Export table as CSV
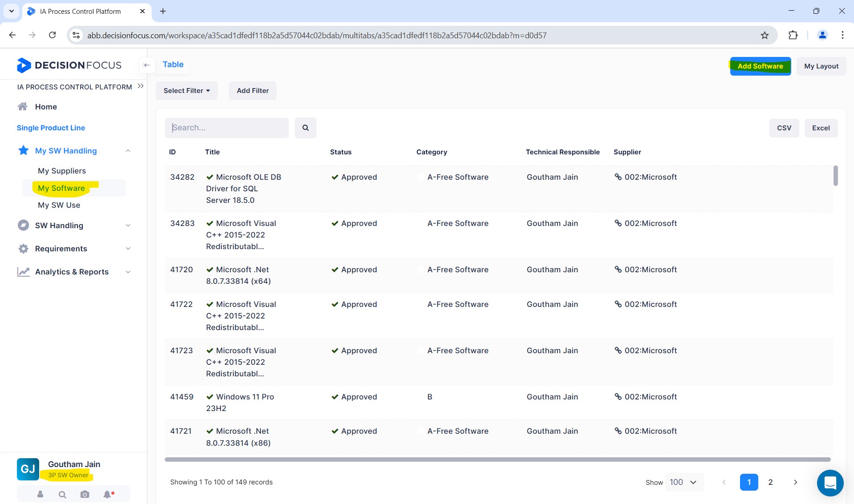The image size is (854, 504). pyautogui.click(x=784, y=128)
